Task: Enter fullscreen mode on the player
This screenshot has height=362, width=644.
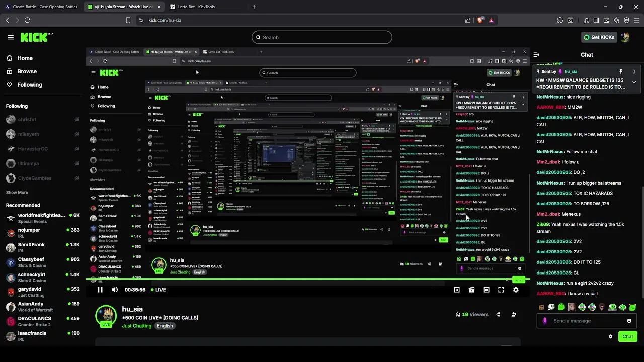Action: coord(501,290)
